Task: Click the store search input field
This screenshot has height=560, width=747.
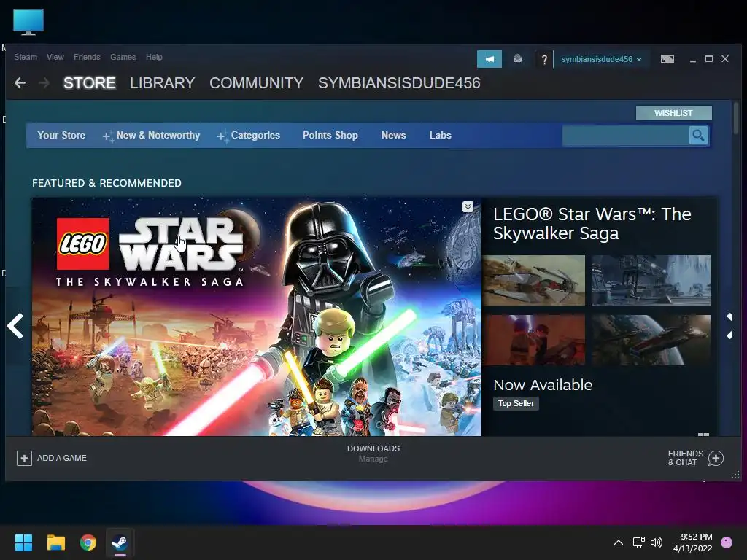Action: coord(625,136)
